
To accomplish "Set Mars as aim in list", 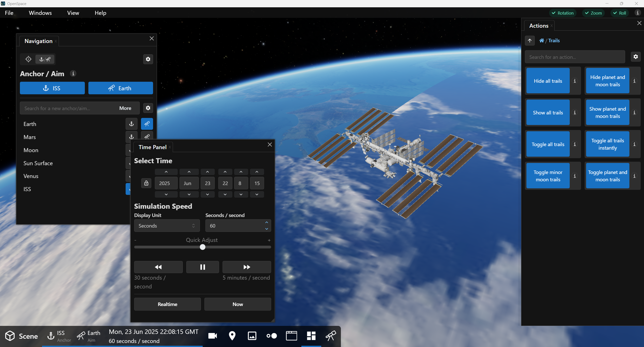I will [147, 136].
